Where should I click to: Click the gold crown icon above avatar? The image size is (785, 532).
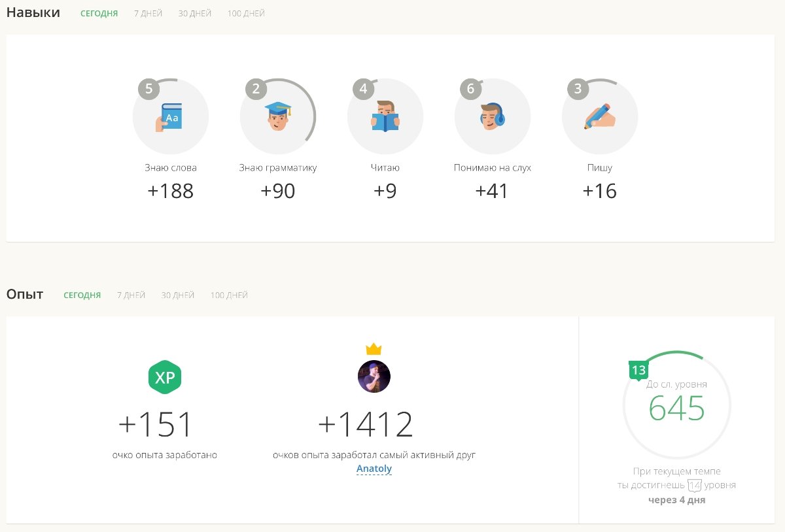point(374,349)
